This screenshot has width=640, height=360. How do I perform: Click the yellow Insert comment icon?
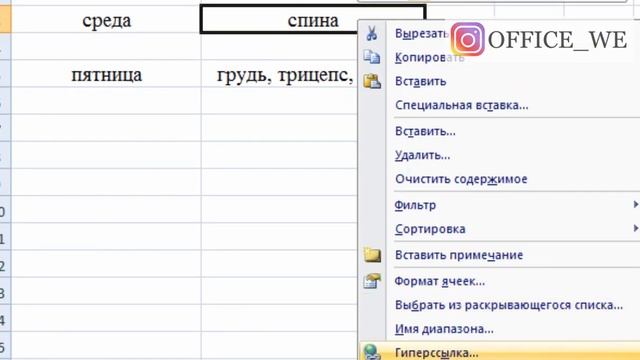[372, 255]
